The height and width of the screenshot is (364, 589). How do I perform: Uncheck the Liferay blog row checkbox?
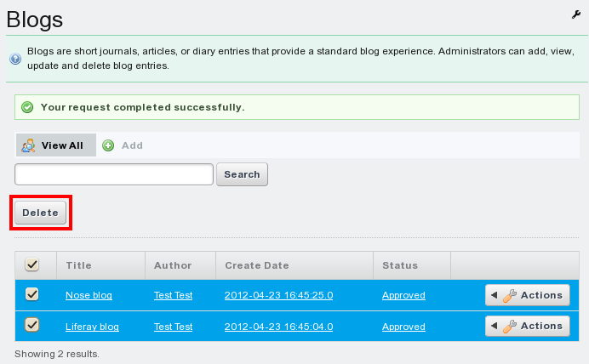[32, 325]
